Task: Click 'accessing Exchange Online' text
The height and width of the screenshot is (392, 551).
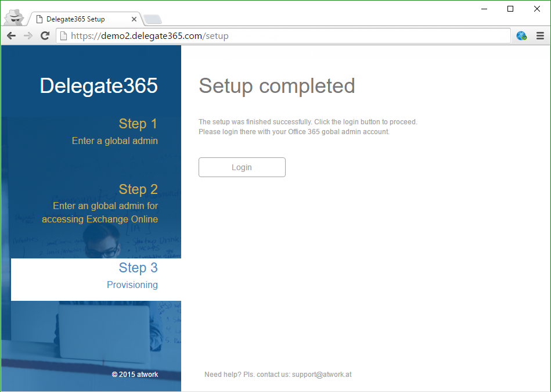Action: coord(100,219)
